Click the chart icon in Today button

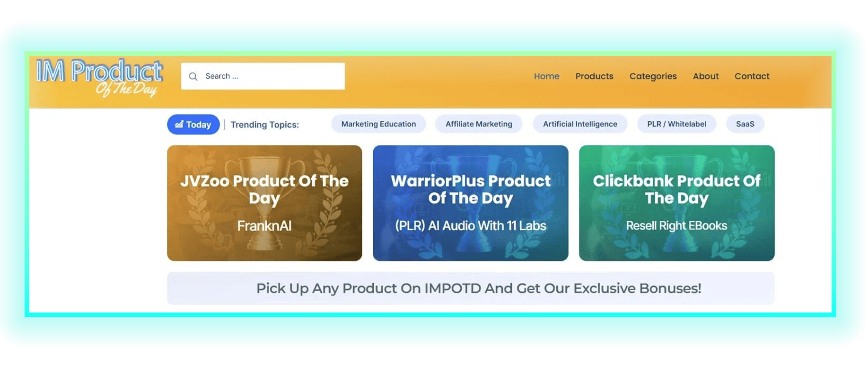(179, 125)
